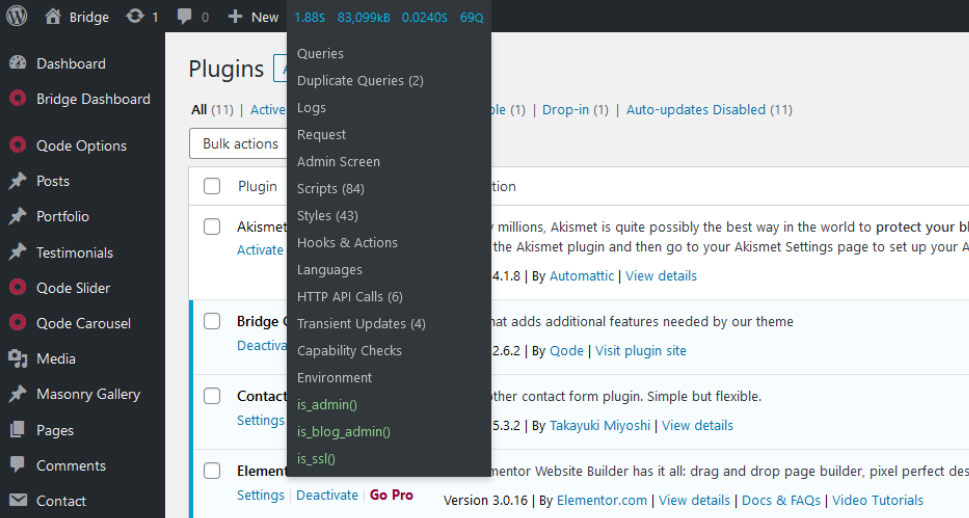View details for Contact Form plugin
Viewport: 969px width, 518px height.
pos(698,425)
